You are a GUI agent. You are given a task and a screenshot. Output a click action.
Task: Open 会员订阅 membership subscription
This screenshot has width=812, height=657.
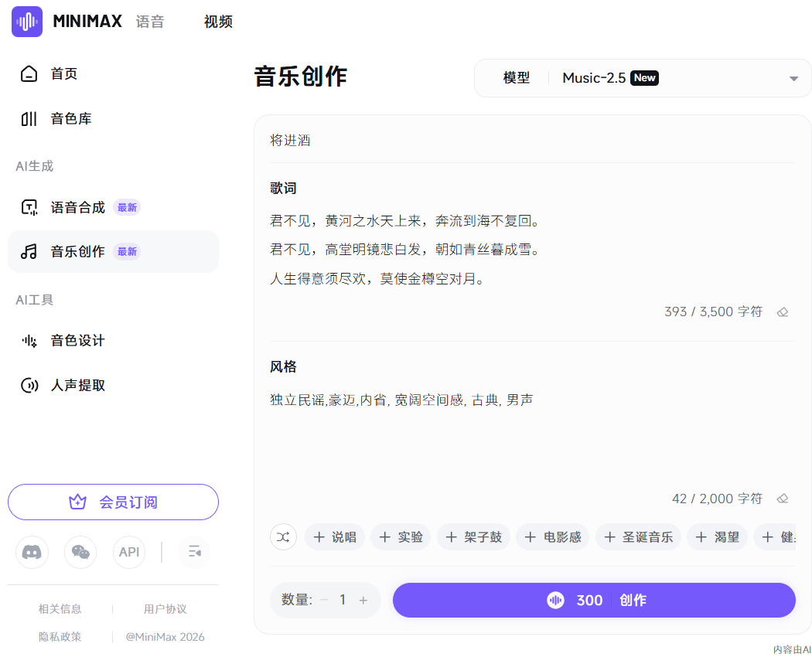coord(113,502)
